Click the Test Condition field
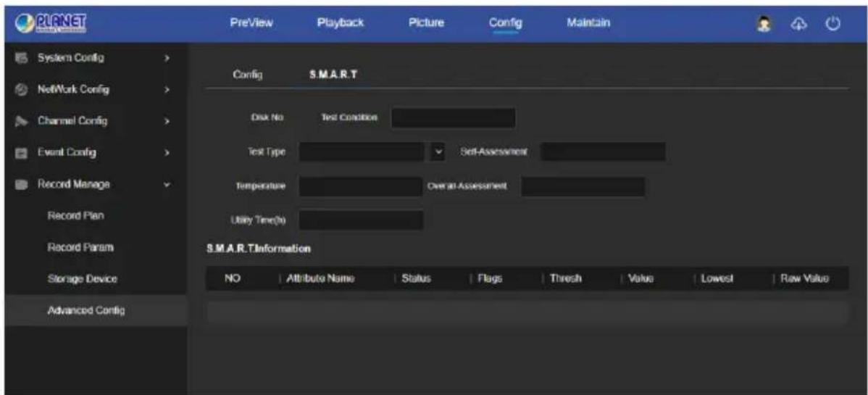 [x=454, y=118]
